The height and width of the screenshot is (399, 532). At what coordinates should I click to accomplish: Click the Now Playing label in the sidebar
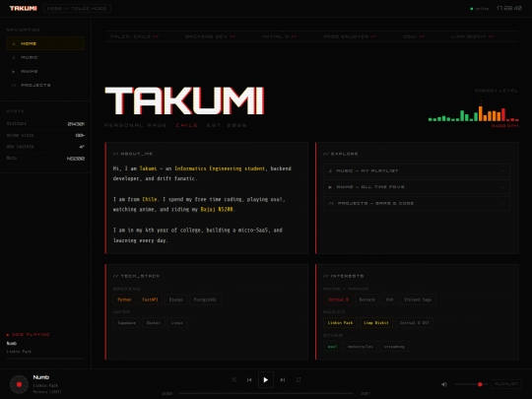(29, 335)
